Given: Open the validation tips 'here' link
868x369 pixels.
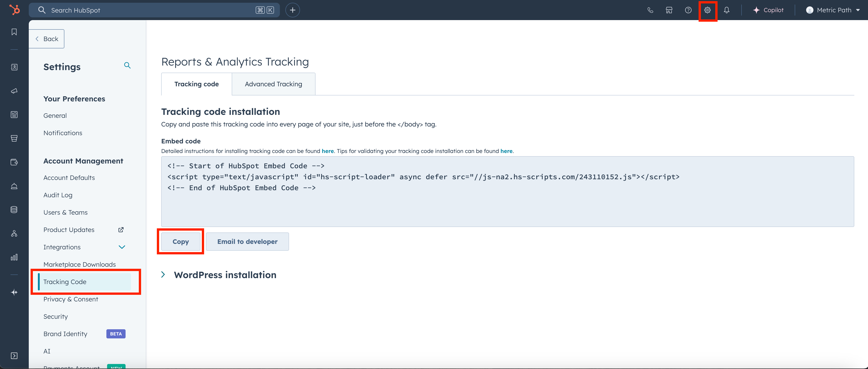Looking at the screenshot, I should coord(506,151).
